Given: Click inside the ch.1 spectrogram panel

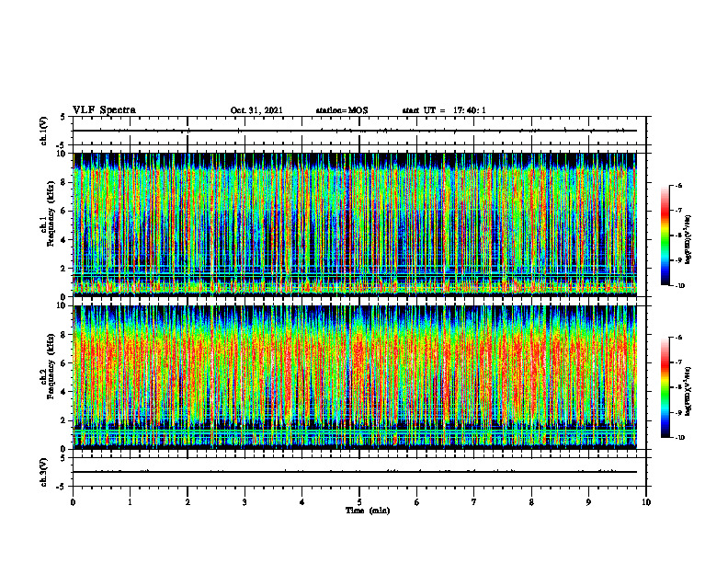Looking at the screenshot, I should 355,224.
